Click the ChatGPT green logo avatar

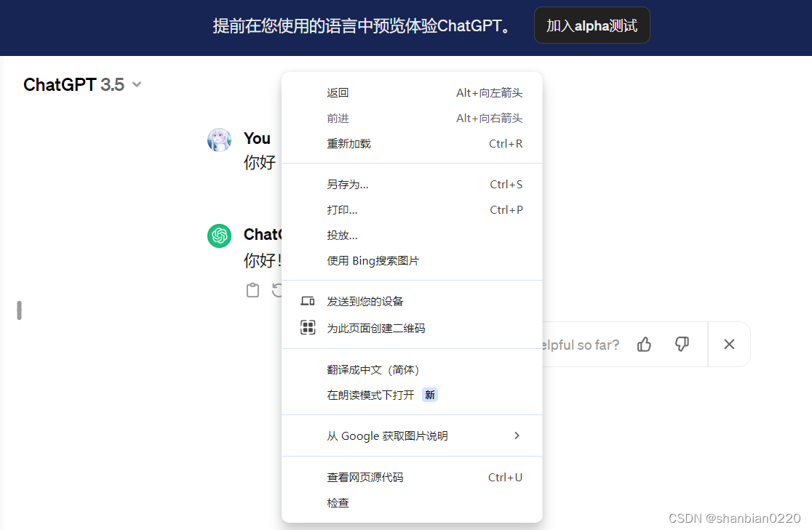click(x=220, y=236)
